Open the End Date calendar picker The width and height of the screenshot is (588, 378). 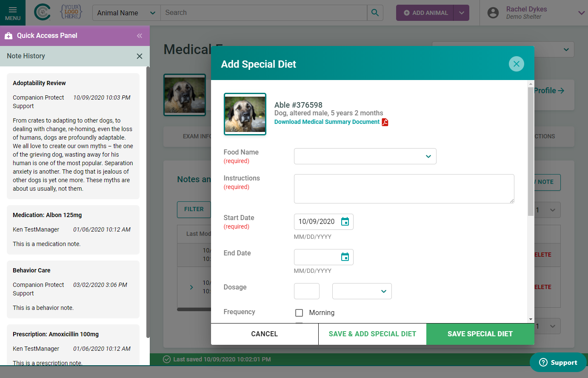pyautogui.click(x=345, y=257)
